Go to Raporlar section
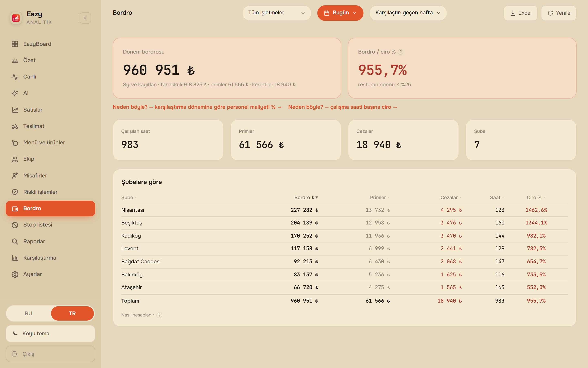This screenshot has width=588, height=368. (50, 241)
